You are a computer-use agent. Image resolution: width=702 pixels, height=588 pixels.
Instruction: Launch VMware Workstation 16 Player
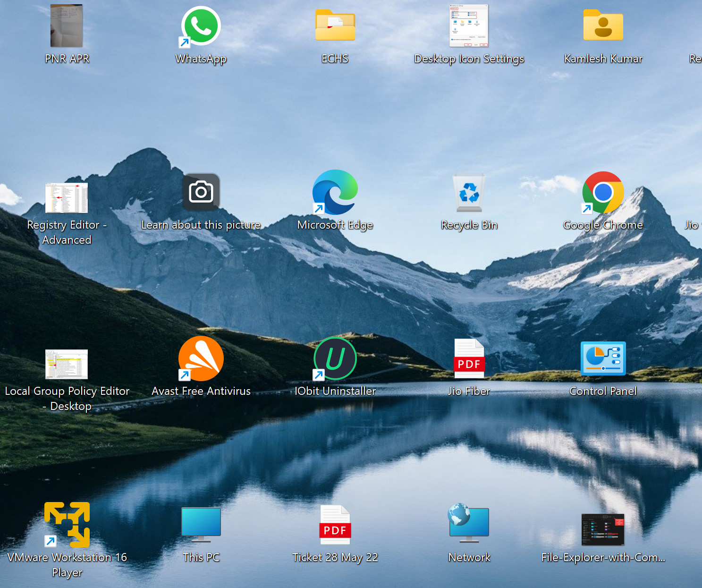(67, 525)
